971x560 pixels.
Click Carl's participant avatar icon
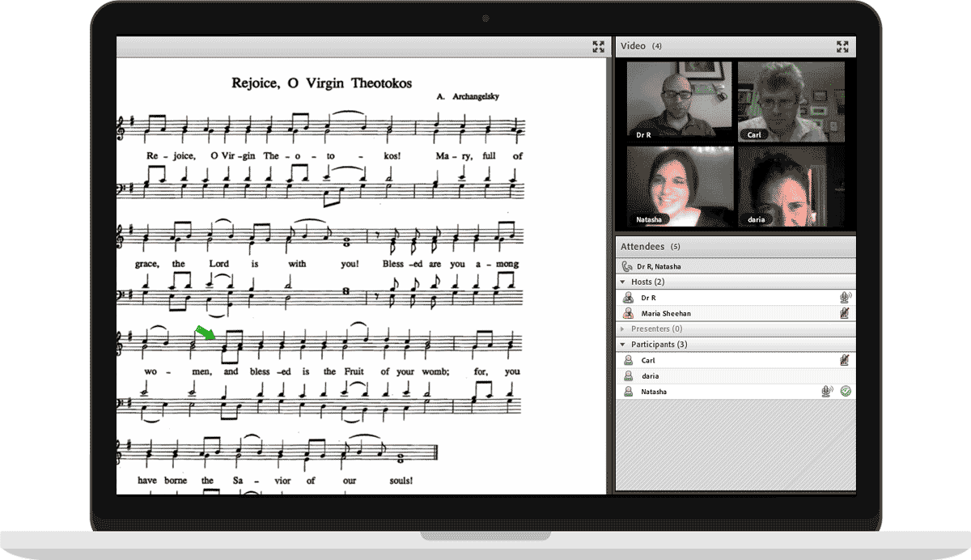(x=628, y=361)
